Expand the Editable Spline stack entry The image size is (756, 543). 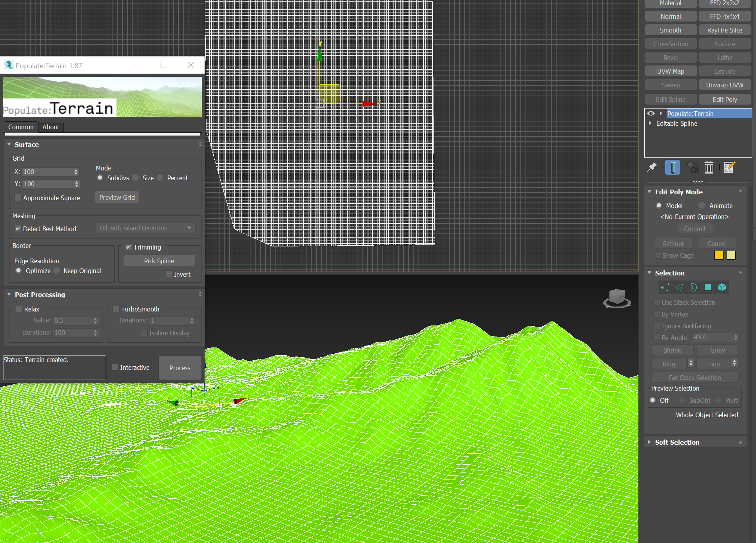point(650,123)
